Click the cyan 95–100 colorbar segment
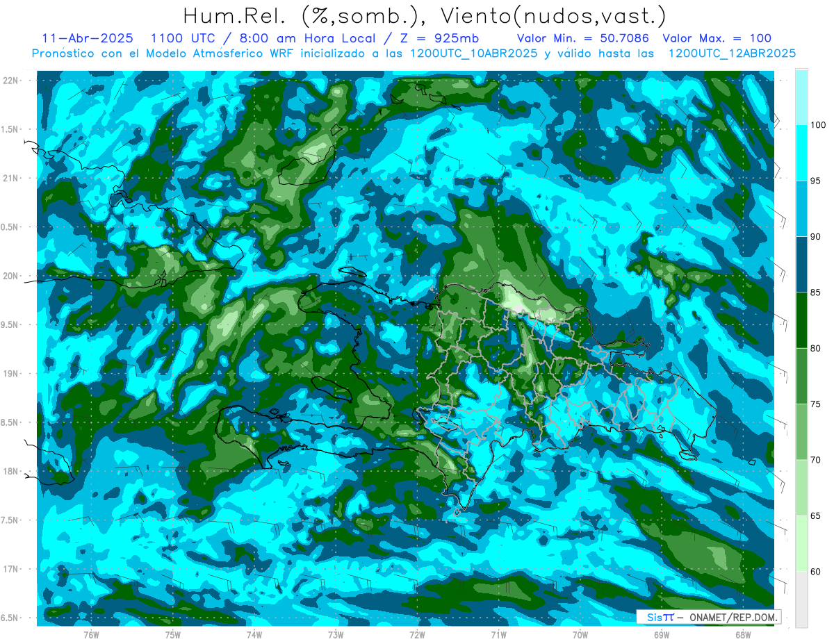Viewport: 834px width, 644px height. coord(801,153)
